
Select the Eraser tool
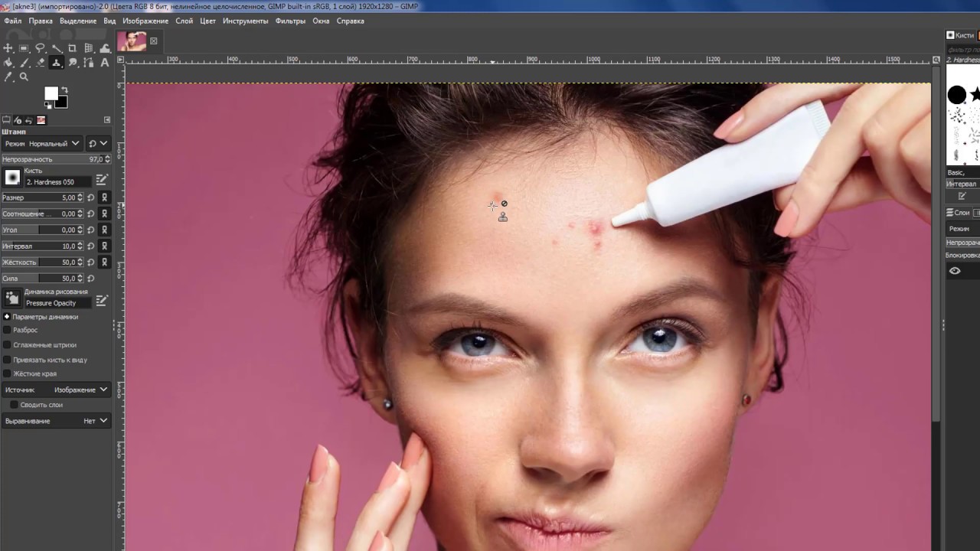click(40, 63)
